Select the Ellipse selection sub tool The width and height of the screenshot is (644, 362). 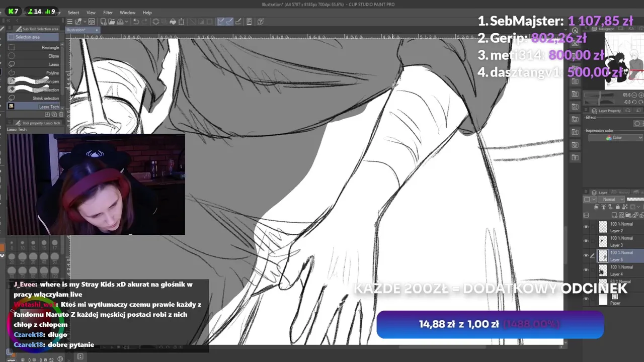coord(33,56)
